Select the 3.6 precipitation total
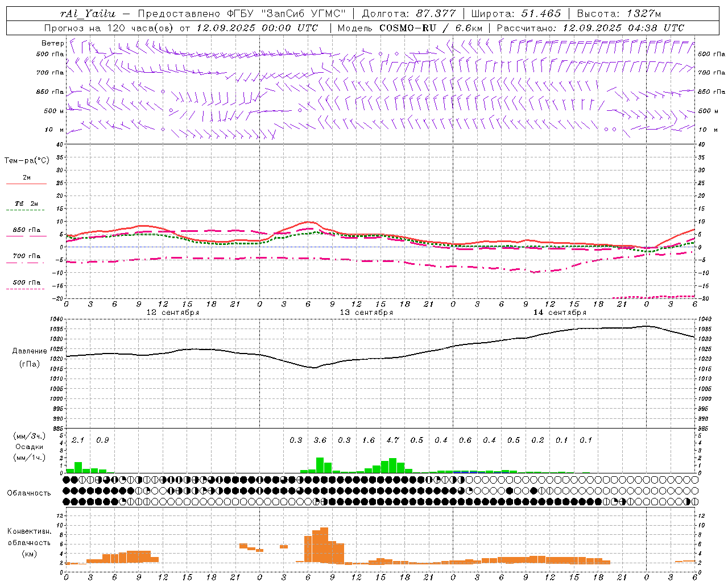 pyautogui.click(x=320, y=440)
